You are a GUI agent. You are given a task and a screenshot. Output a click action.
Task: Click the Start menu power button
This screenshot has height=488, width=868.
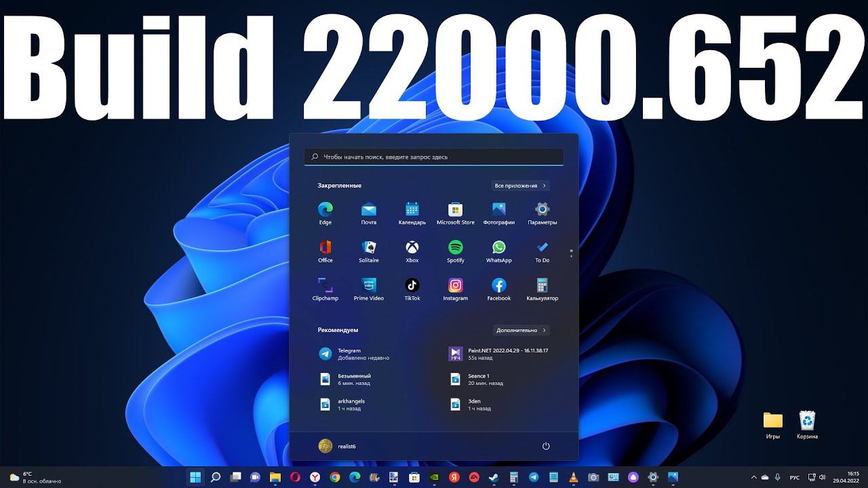546,446
